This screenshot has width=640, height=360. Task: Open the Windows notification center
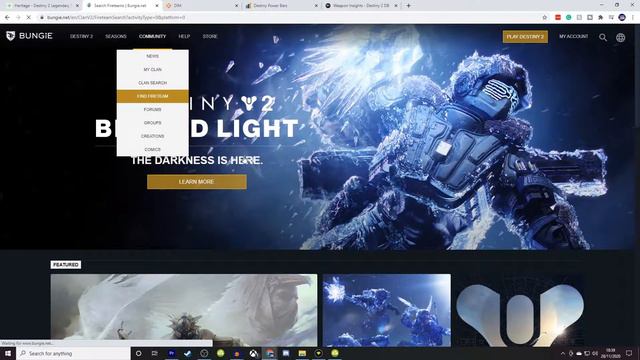pos(629,353)
